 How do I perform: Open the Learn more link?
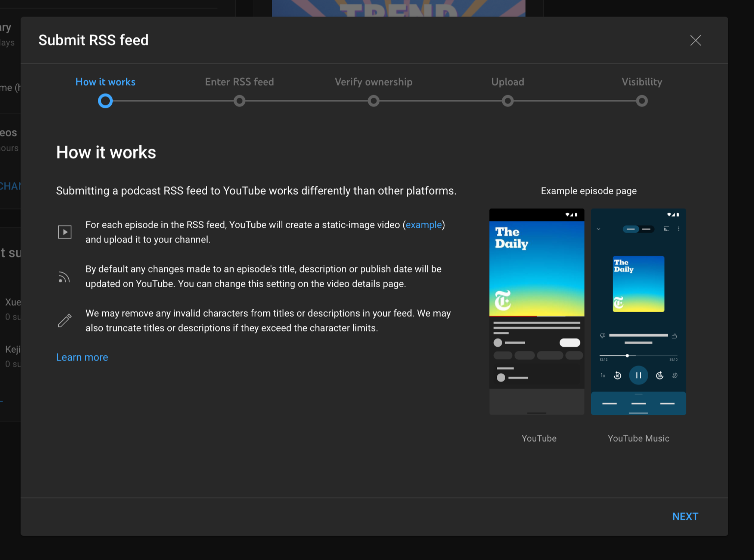click(82, 357)
